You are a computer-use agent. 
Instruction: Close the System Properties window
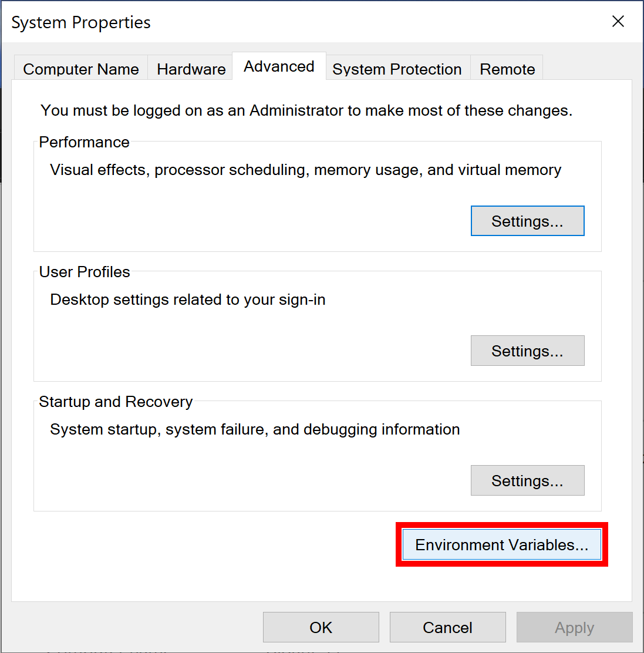click(618, 21)
